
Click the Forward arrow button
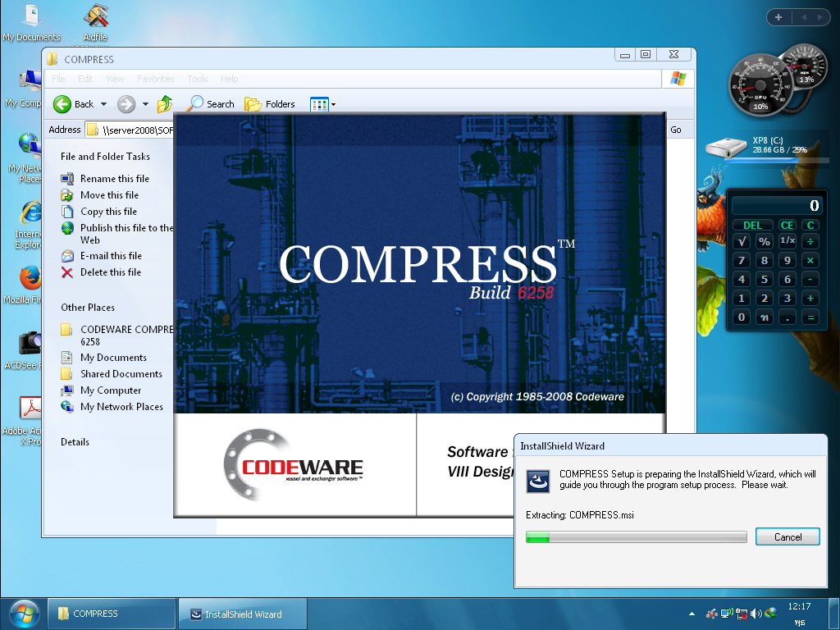[x=126, y=104]
